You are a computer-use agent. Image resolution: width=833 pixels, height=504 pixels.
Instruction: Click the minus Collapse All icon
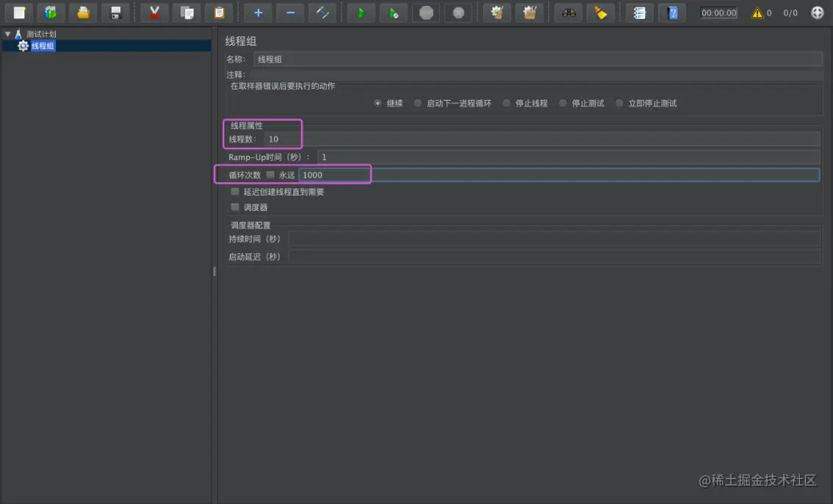point(291,12)
